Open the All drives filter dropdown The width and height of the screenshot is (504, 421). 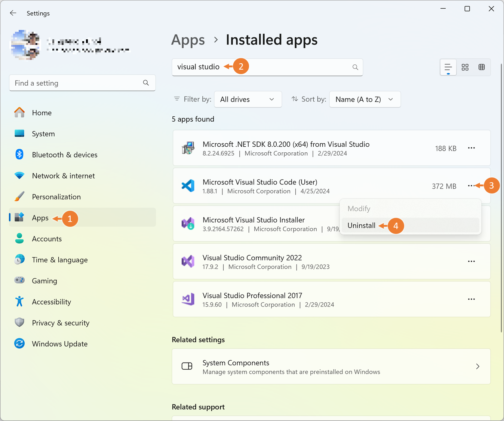click(x=248, y=99)
